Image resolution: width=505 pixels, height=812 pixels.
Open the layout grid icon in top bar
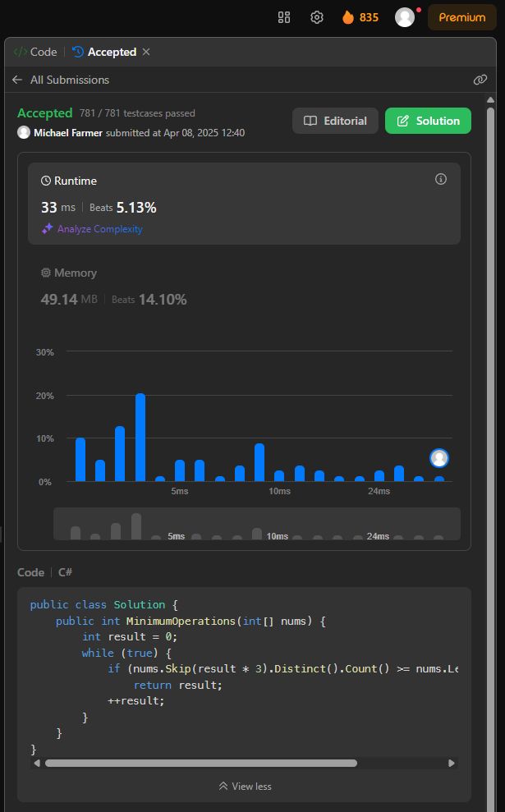284,17
